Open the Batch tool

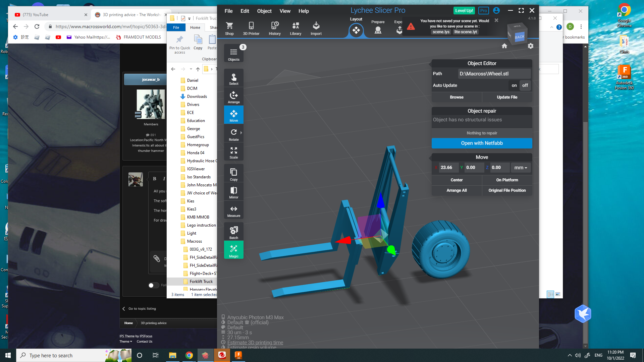[234, 232]
